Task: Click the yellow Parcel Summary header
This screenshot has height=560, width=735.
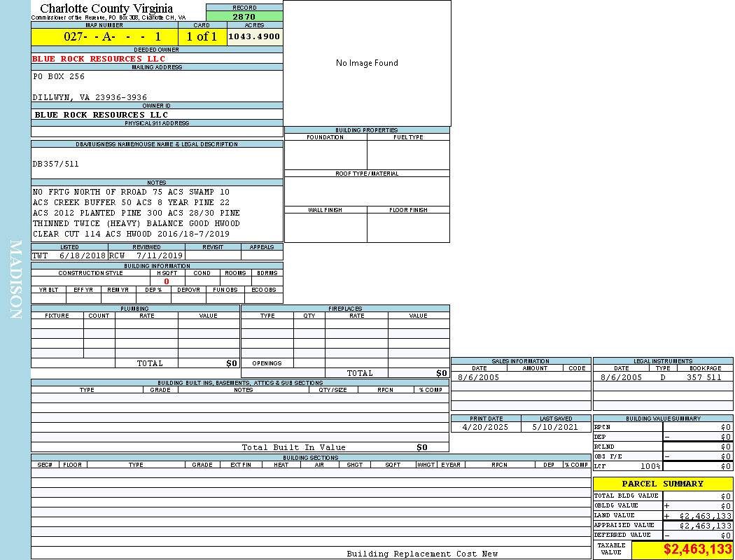Action: pyautogui.click(x=662, y=484)
